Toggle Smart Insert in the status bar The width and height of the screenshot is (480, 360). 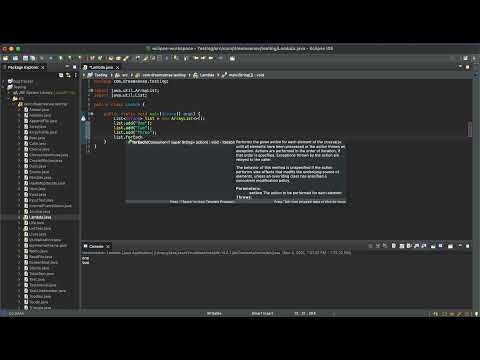tap(262, 313)
